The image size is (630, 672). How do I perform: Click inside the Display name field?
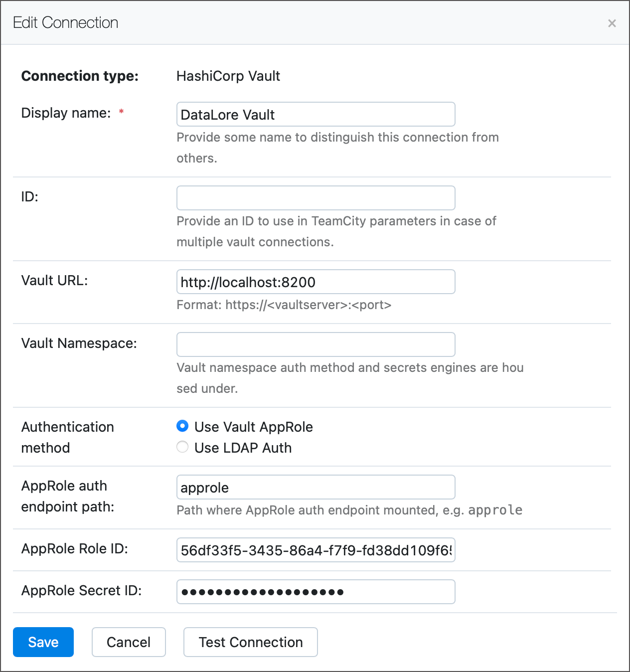pyautogui.click(x=315, y=114)
